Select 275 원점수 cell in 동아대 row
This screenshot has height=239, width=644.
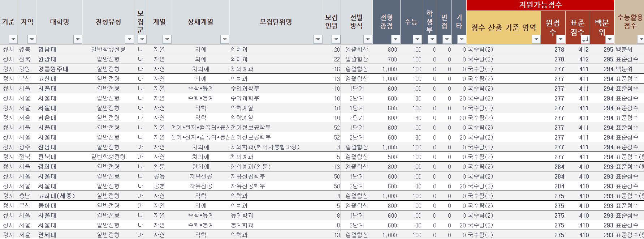click(x=553, y=206)
